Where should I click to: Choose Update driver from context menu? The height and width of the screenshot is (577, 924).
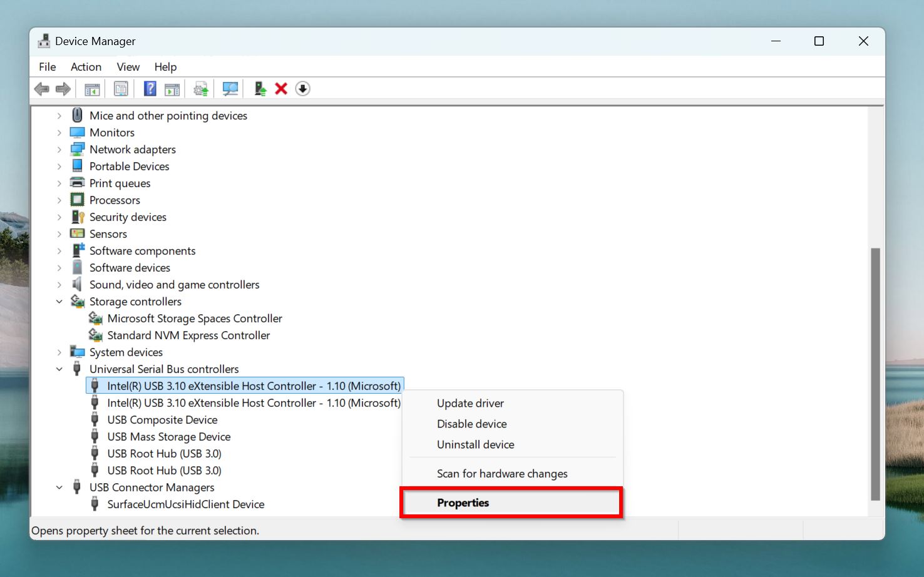(x=512, y=404)
